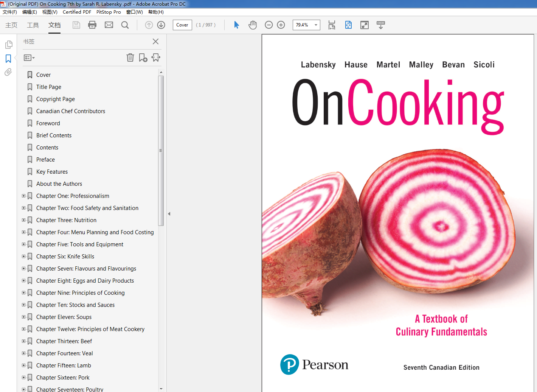Screen dimensions: 537x392
Task: Open the 编辑(E) menu
Action: [29, 12]
